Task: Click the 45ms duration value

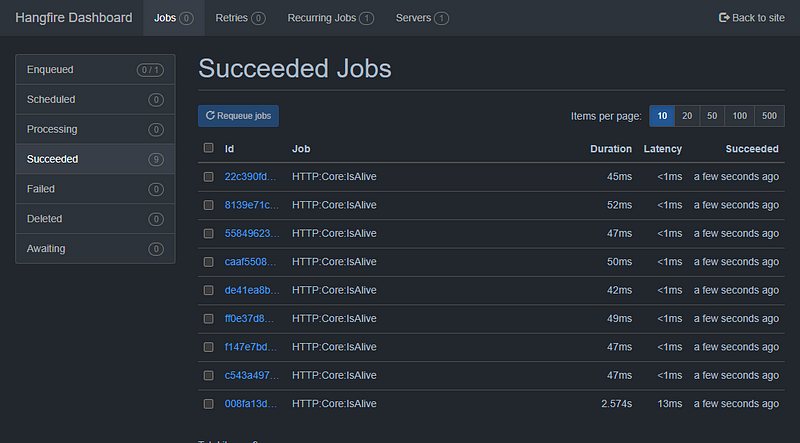Action: [619, 177]
